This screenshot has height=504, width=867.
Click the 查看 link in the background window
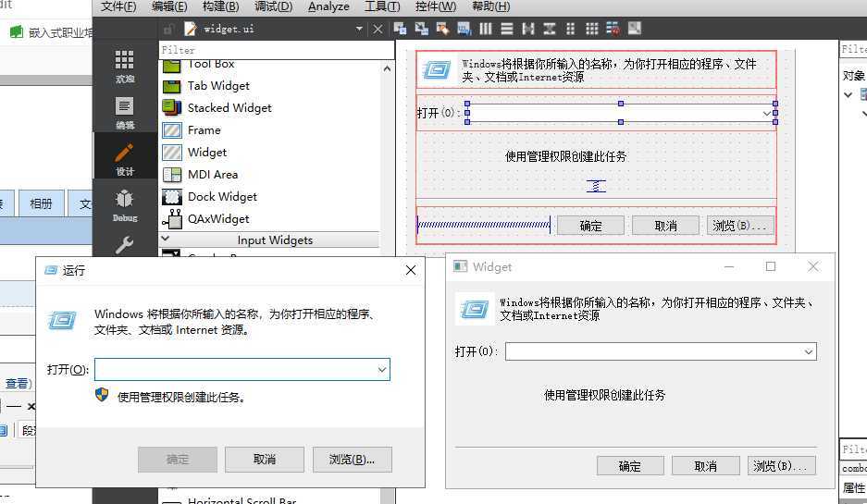coord(17,383)
